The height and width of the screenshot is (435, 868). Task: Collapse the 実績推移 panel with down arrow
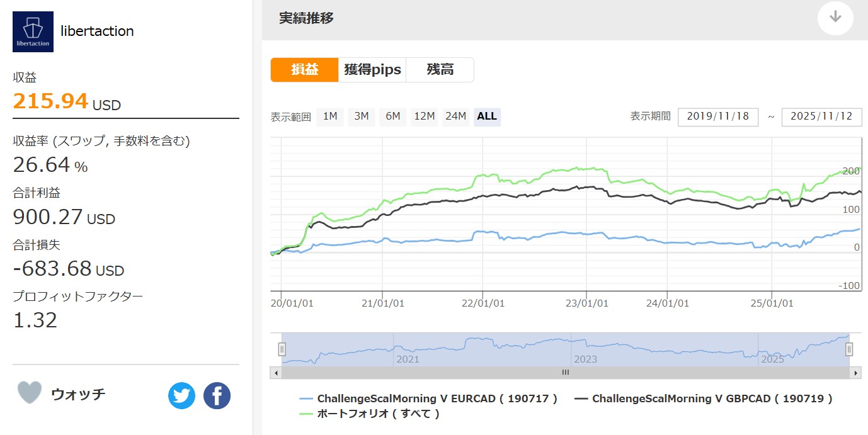[x=835, y=18]
